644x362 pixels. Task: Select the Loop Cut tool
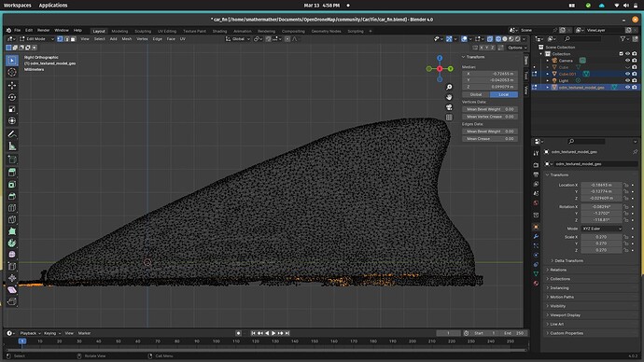pos(12,208)
